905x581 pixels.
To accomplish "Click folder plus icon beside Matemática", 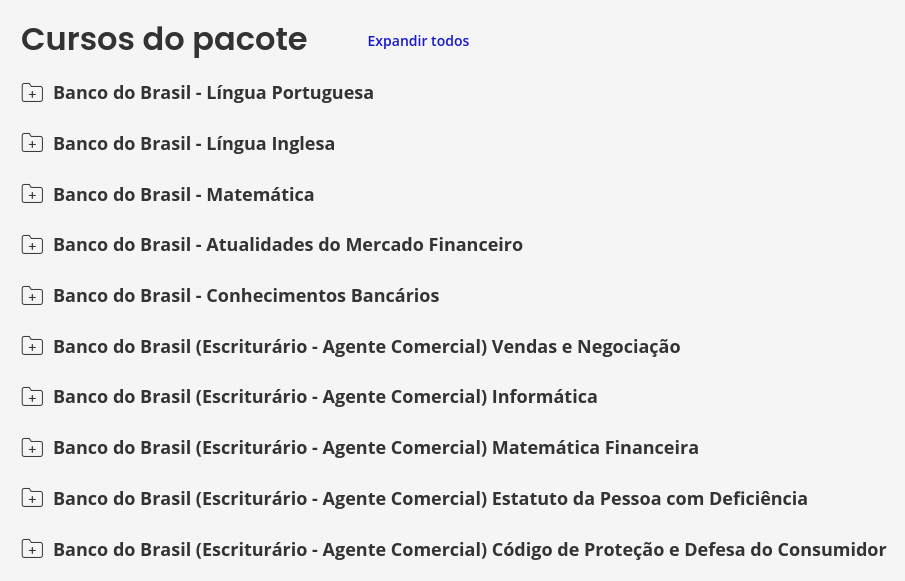I will (x=32, y=194).
